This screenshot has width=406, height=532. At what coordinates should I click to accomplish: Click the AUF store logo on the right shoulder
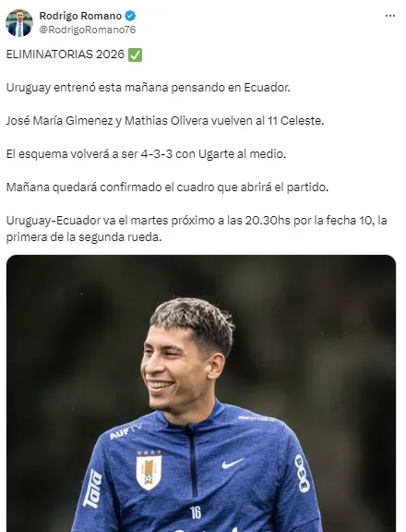pos(257,418)
